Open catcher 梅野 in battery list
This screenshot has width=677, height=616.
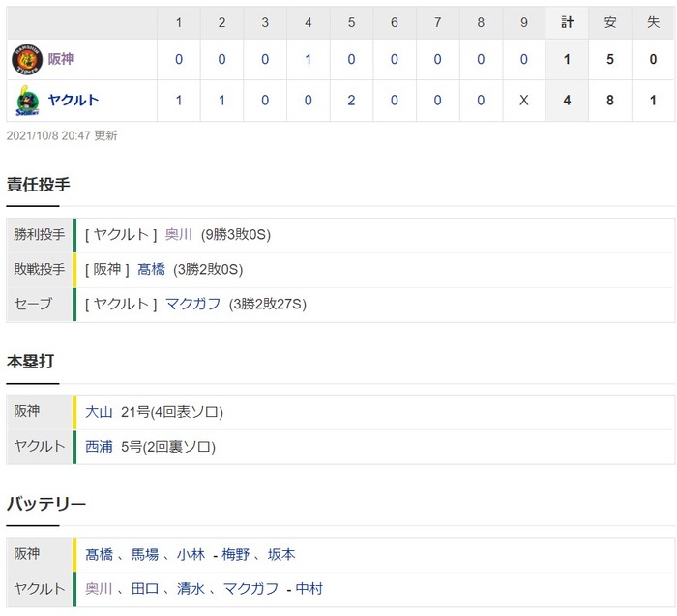pyautogui.click(x=235, y=554)
